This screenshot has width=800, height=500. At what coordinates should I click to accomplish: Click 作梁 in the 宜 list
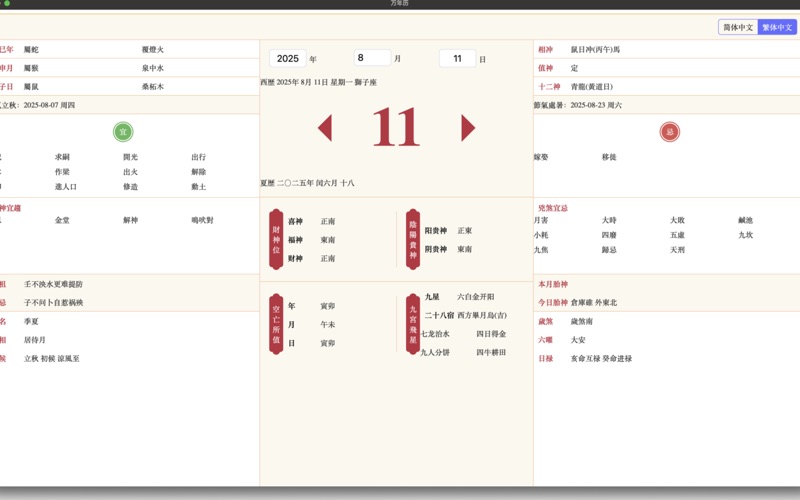(62, 172)
